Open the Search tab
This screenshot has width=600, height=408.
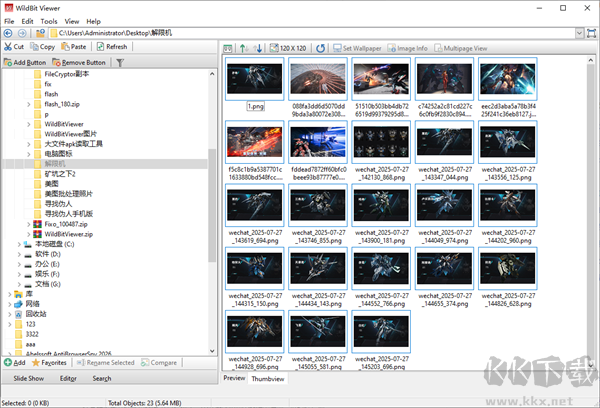point(102,379)
